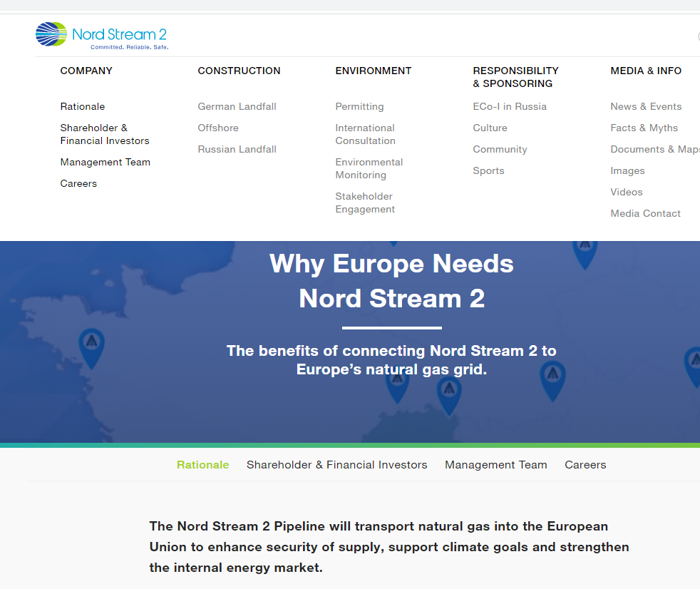Image resolution: width=700 pixels, height=589 pixels.
Task: Click the 'Committed. Reliable. Safe.' tagline
Action: coord(130,47)
